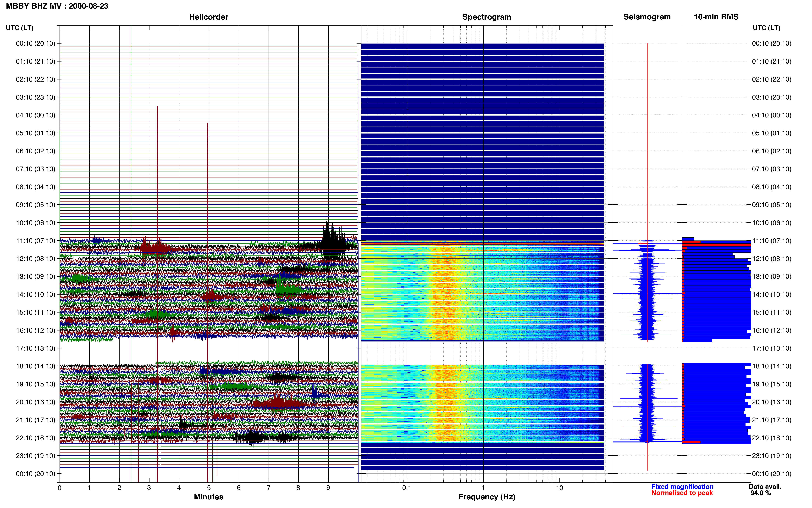Click minute tick label 9 on the helicorder axis
The height and width of the screenshot is (508, 812).
(328, 488)
